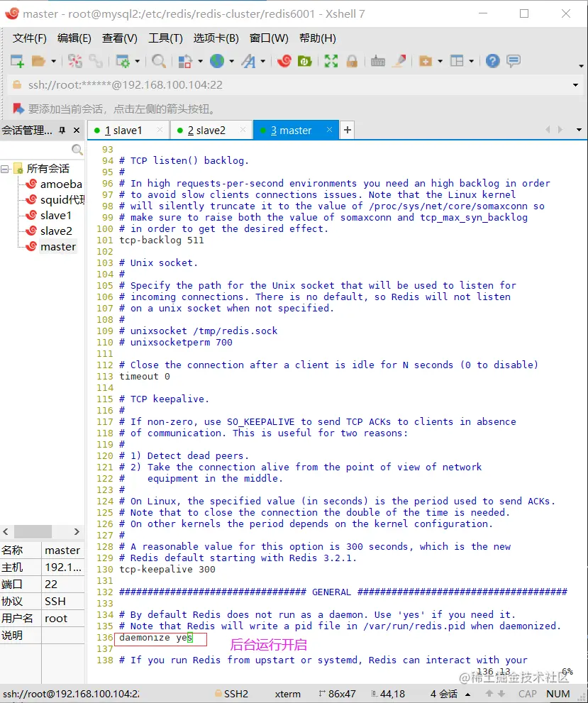Expand the font dropdown arrow
The width and height of the screenshot is (588, 703).
(263, 61)
